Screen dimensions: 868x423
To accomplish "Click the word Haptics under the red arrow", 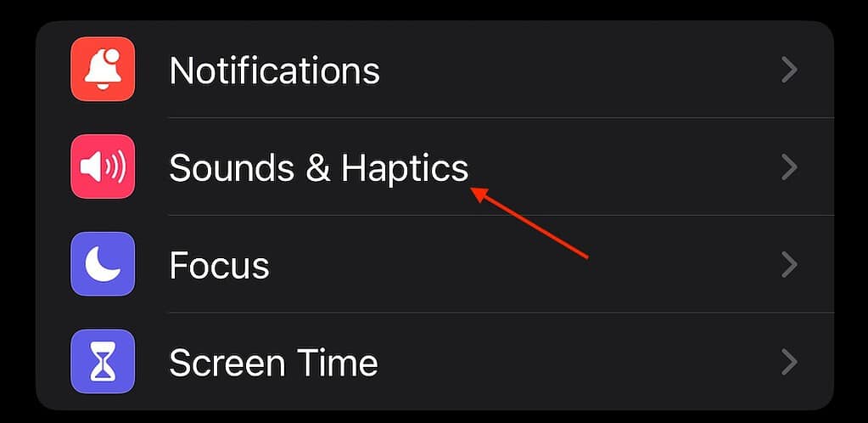I will [406, 169].
